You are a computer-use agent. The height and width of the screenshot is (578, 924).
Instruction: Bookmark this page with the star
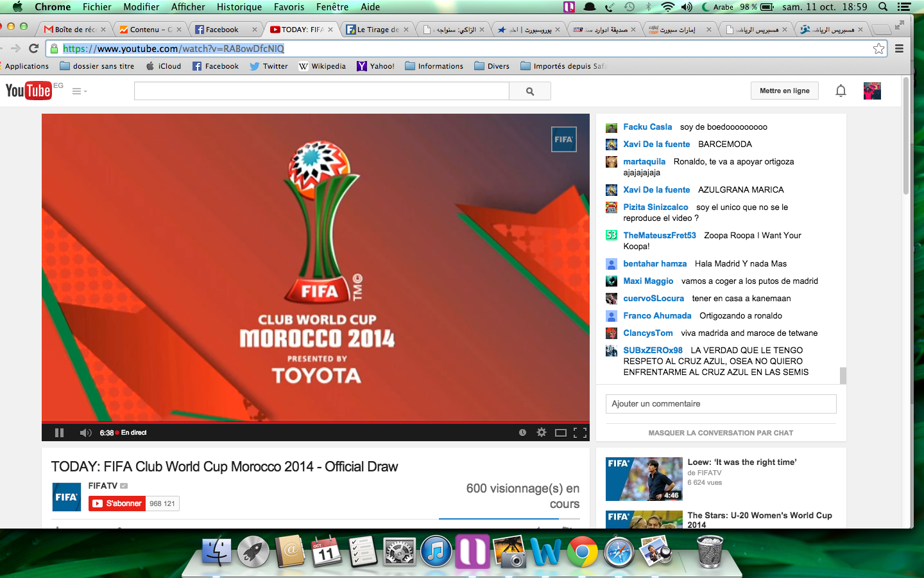pyautogui.click(x=878, y=48)
